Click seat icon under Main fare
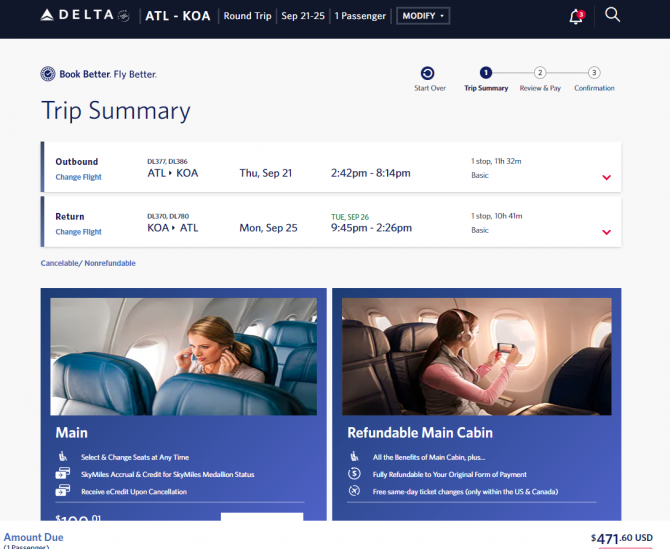This screenshot has width=670, height=549. click(x=63, y=456)
